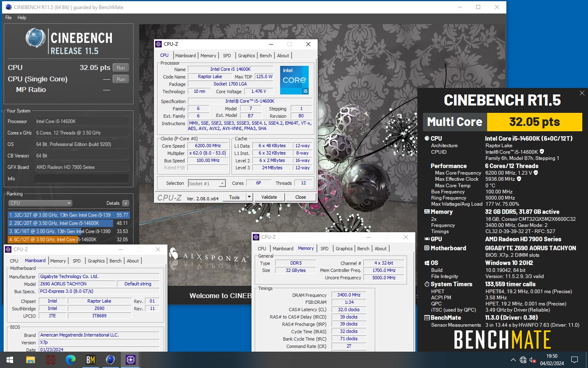Click the Cinebench sphere icon in taskbar
The width and height of the screenshot is (588, 368).
(110, 360)
